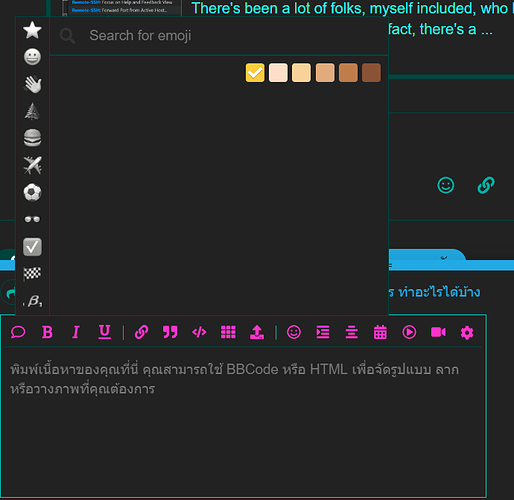This screenshot has height=500, width=514.
Task: Click the Search for emoji field
Action: (219, 36)
